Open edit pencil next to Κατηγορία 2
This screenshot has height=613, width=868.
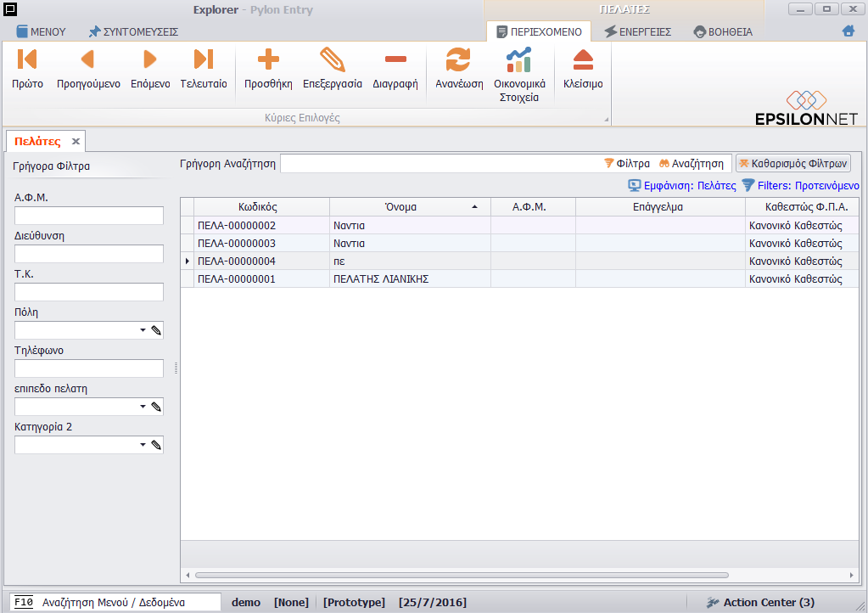click(156, 445)
